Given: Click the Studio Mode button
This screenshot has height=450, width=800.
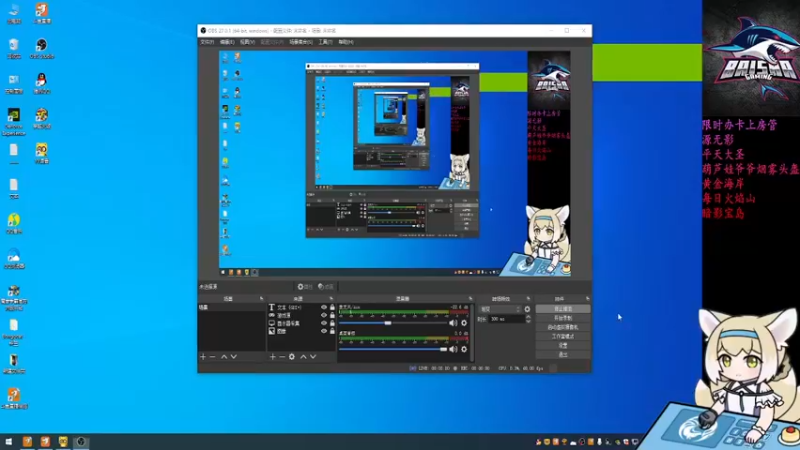Looking at the screenshot, I should coord(563,336).
